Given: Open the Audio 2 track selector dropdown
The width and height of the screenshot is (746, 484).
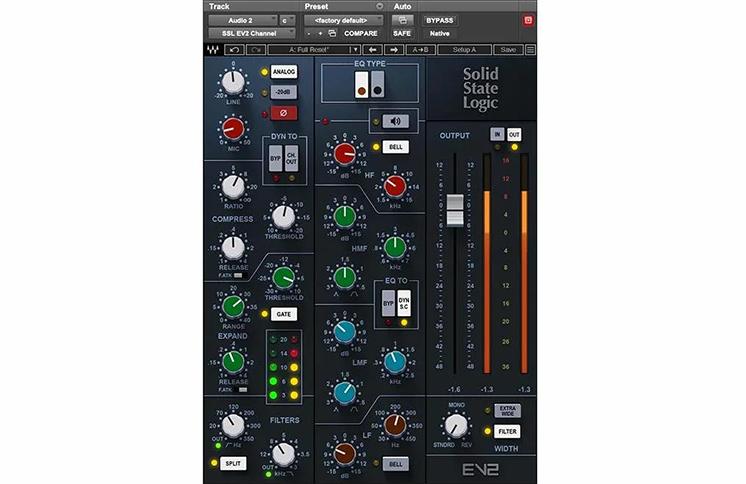Looking at the screenshot, I should (x=243, y=20).
